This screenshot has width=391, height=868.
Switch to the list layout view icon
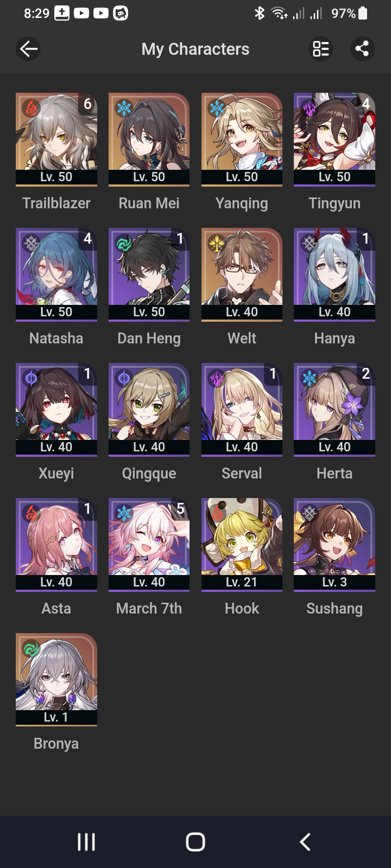pos(320,49)
